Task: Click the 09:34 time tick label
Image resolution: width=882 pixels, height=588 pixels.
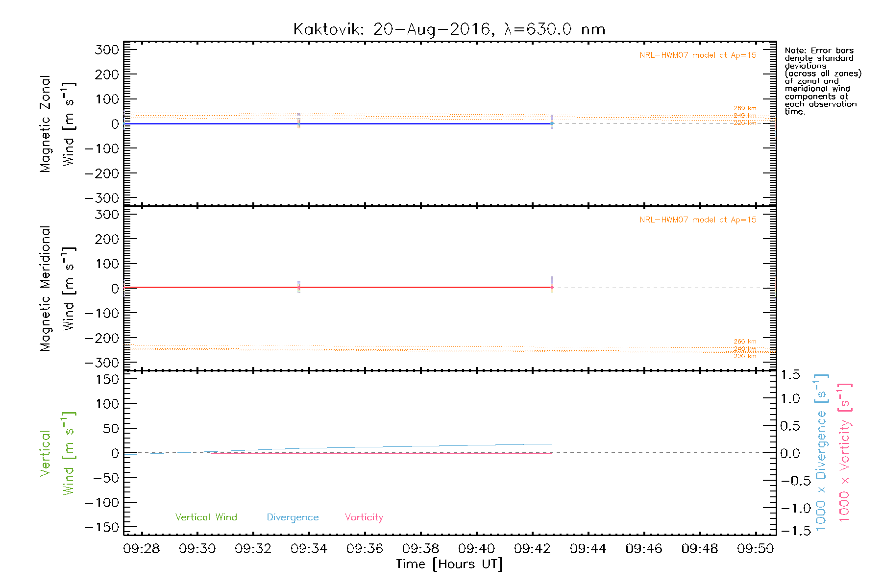Action: [309, 548]
